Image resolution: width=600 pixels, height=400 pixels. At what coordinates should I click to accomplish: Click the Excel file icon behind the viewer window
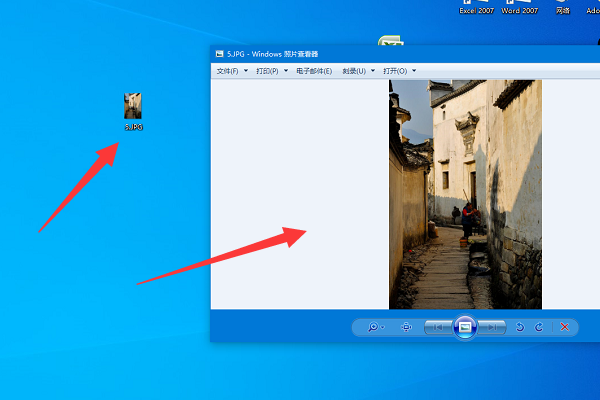[391, 40]
